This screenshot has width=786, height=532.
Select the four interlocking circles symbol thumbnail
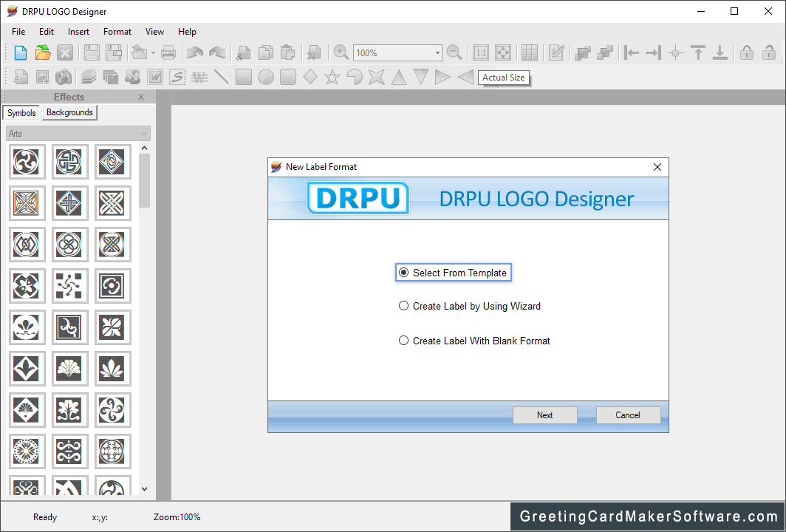tap(69, 244)
